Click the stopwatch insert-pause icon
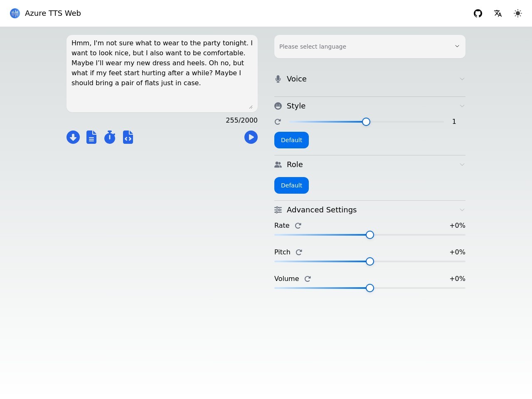Viewport: 532px width, 399px height. [110, 137]
